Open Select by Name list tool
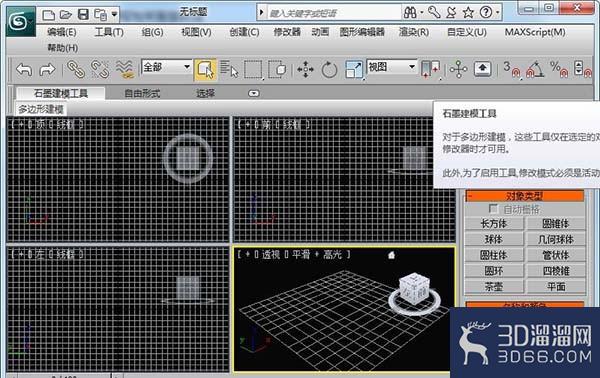The height and width of the screenshot is (378, 600). point(229,70)
